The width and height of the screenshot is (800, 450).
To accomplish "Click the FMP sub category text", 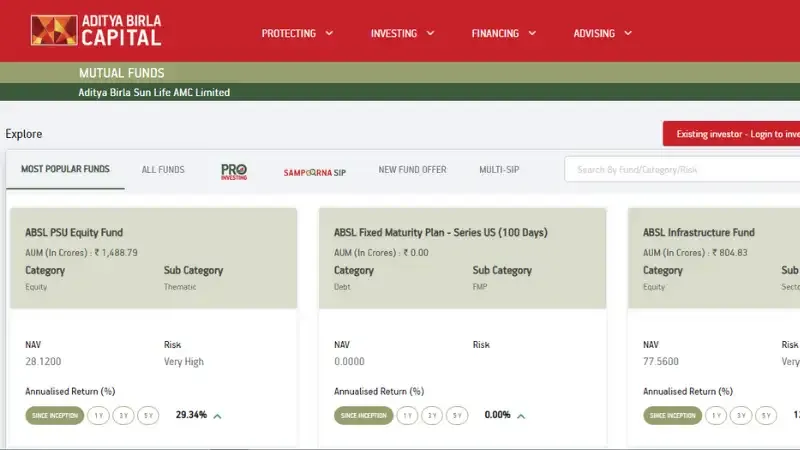I will [480, 287].
